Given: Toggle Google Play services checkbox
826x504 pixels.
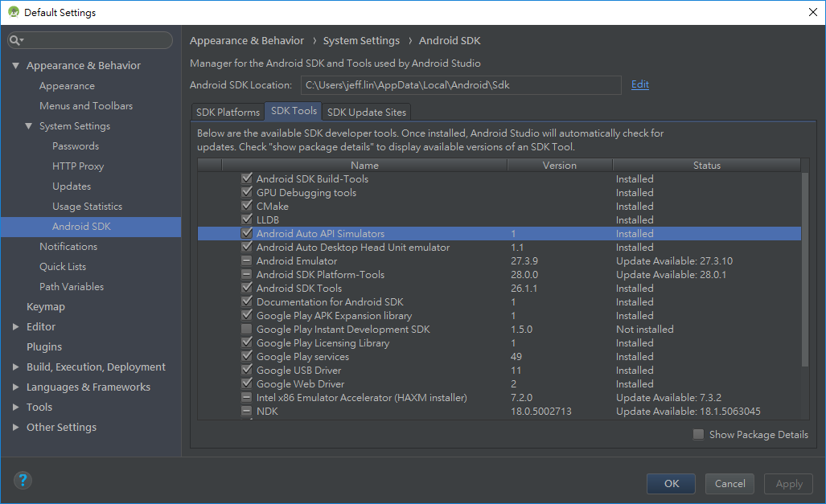Looking at the screenshot, I should 247,357.
